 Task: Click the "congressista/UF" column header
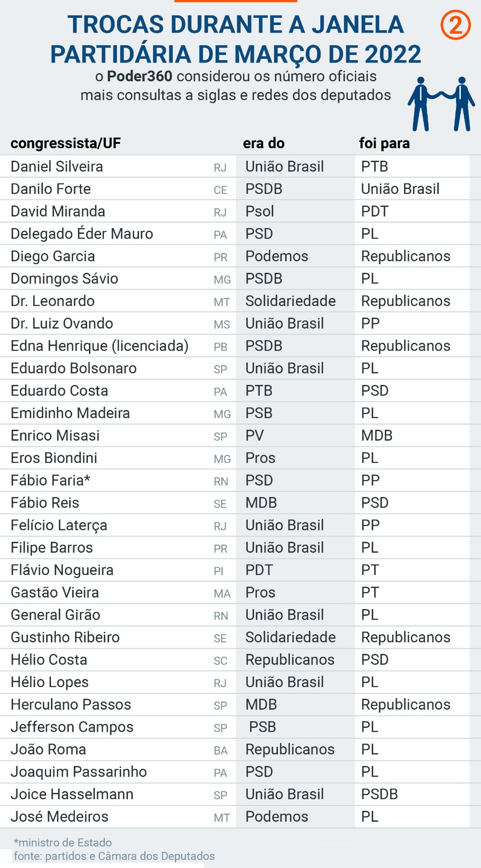[x=65, y=143]
